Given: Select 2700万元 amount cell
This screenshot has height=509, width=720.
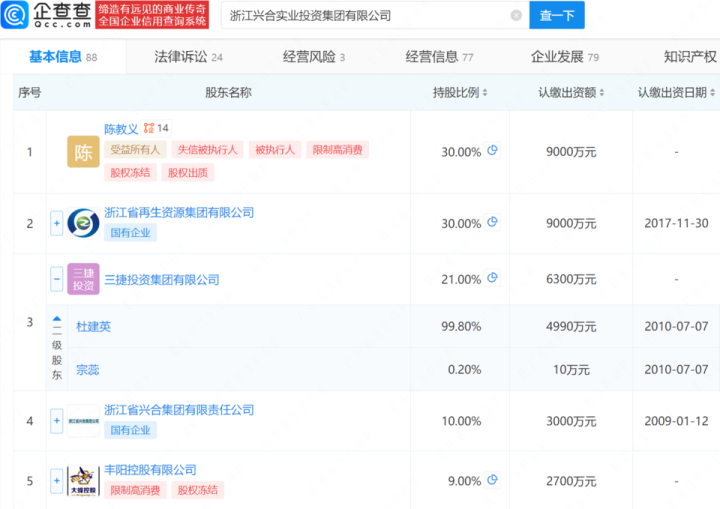Looking at the screenshot, I should pyautogui.click(x=571, y=481).
